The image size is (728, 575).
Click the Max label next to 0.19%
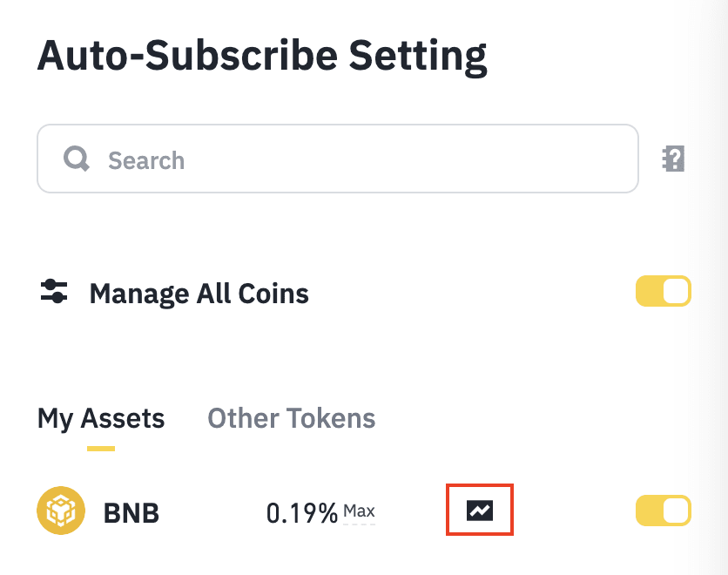tap(359, 511)
